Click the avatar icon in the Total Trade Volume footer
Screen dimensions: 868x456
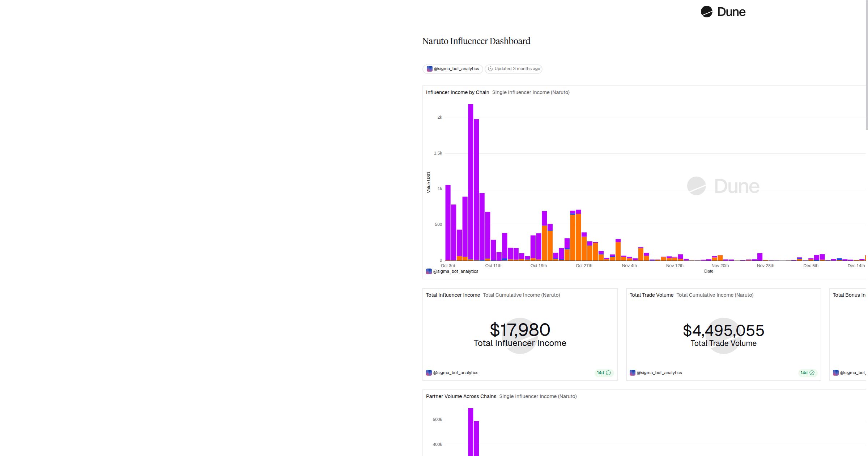click(633, 372)
